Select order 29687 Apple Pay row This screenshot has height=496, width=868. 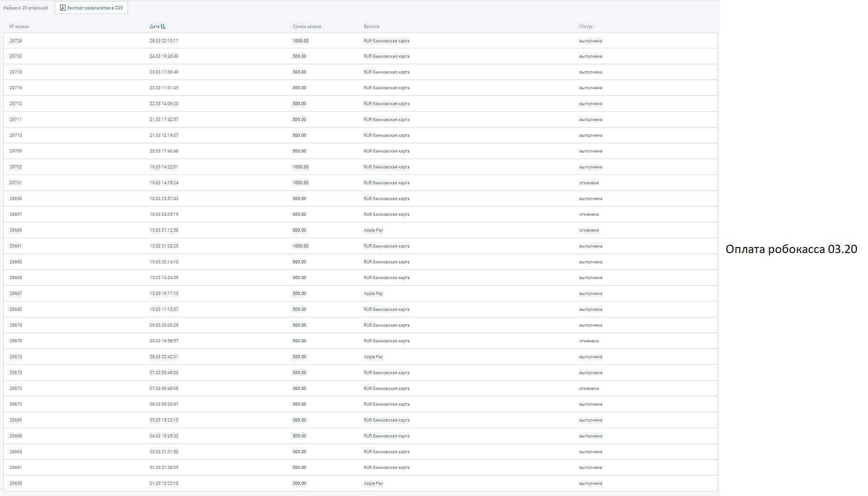(360, 294)
